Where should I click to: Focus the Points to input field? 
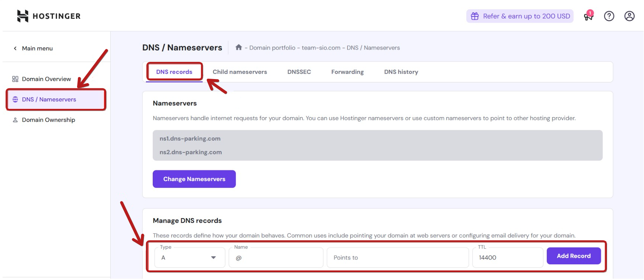point(398,258)
